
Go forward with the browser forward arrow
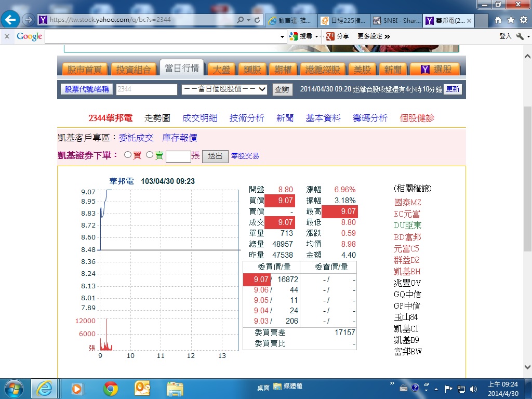28,20
